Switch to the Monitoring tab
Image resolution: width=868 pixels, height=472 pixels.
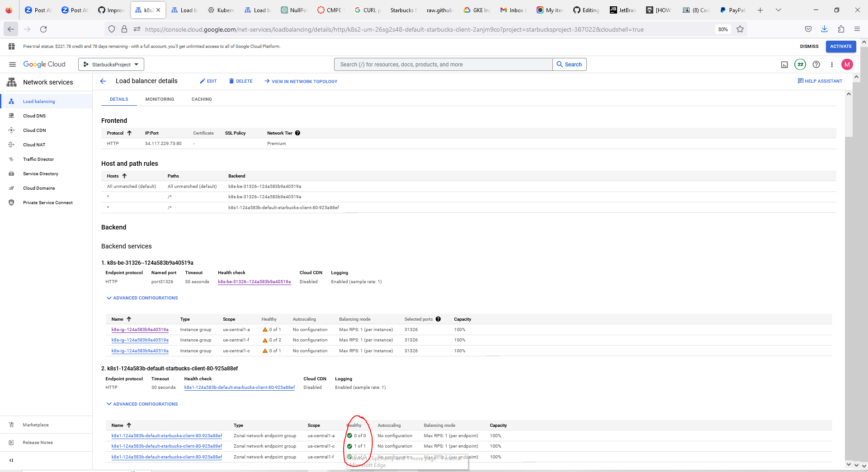(x=160, y=99)
